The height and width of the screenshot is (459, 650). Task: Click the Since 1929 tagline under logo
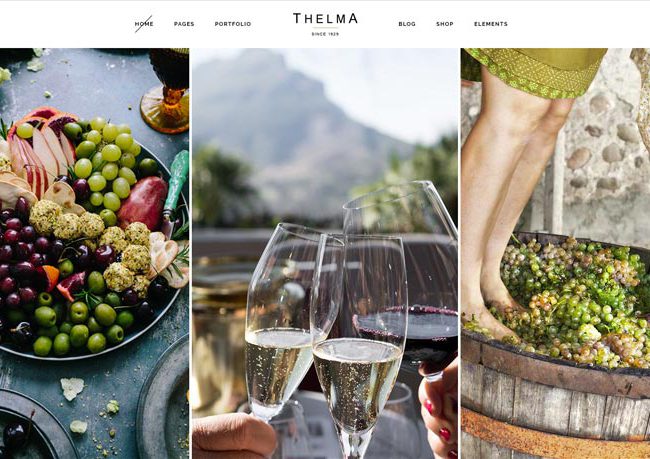click(325, 34)
